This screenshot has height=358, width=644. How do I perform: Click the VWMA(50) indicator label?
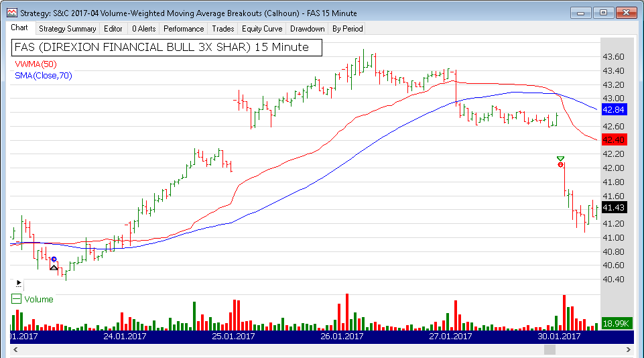point(36,64)
